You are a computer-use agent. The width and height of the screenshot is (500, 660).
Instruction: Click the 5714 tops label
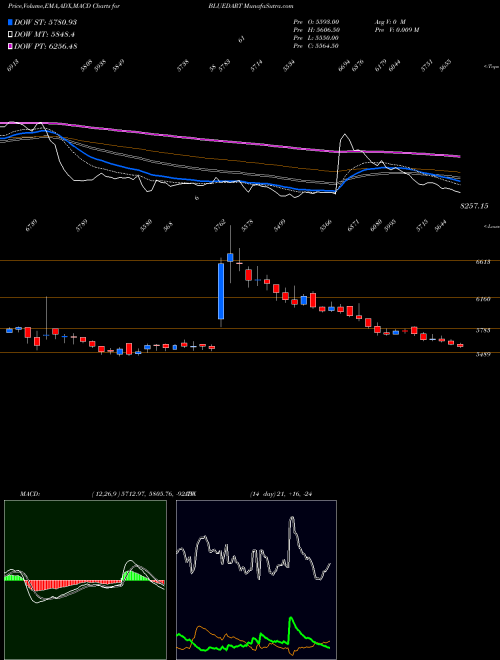pos(256,66)
